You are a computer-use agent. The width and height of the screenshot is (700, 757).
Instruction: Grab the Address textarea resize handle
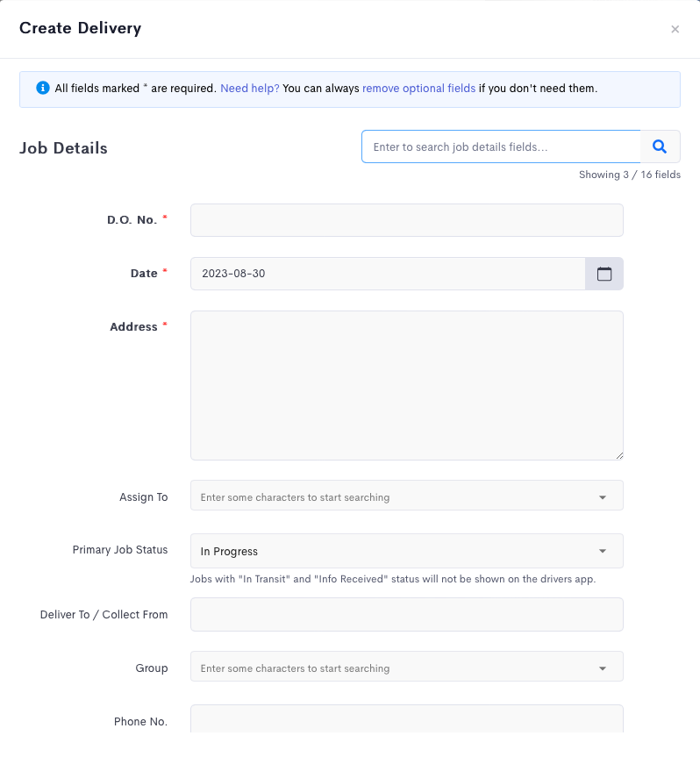619,455
